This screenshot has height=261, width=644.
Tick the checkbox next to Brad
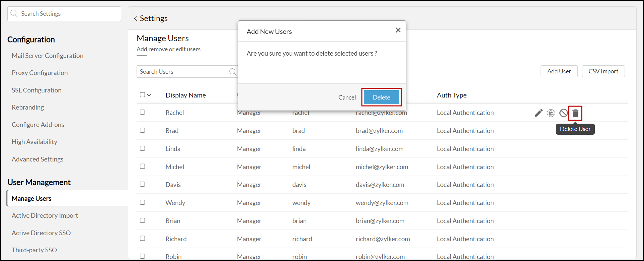[143, 130]
